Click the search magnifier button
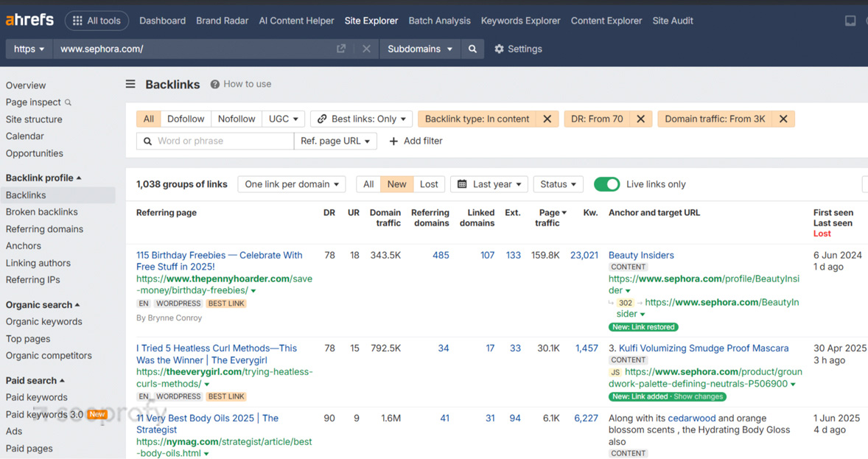Viewport: 868px width, 459px height. [x=472, y=49]
